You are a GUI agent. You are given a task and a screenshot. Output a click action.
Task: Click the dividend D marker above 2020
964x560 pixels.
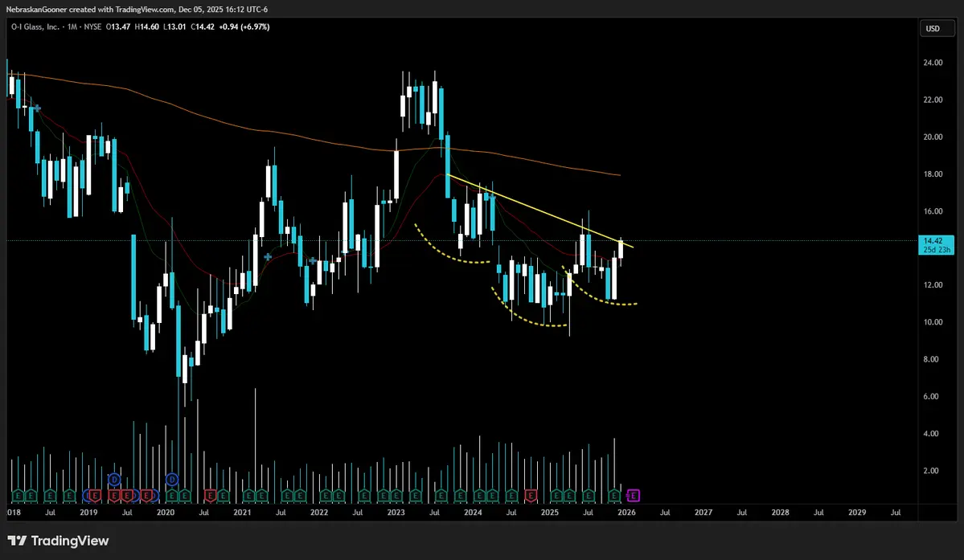[172, 479]
